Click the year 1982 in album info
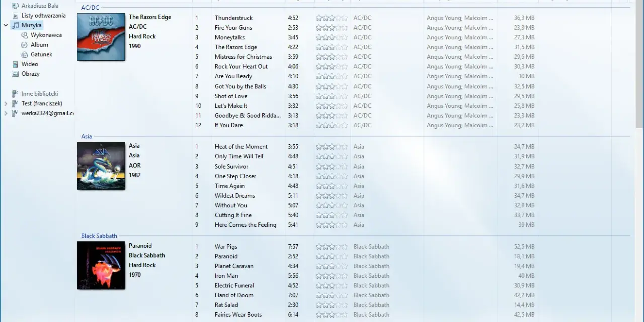 (135, 175)
